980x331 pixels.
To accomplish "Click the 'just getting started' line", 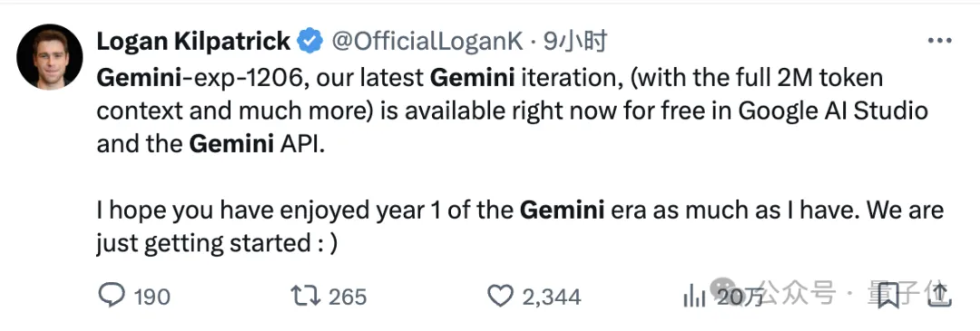I will 217,243.
